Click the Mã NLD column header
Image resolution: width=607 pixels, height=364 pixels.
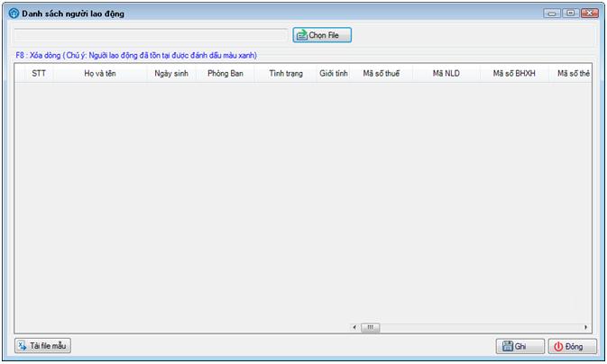(x=446, y=73)
